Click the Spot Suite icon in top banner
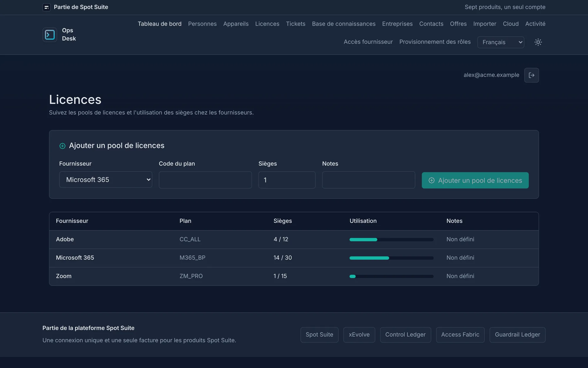Image resolution: width=588 pixels, height=368 pixels. [x=46, y=7]
